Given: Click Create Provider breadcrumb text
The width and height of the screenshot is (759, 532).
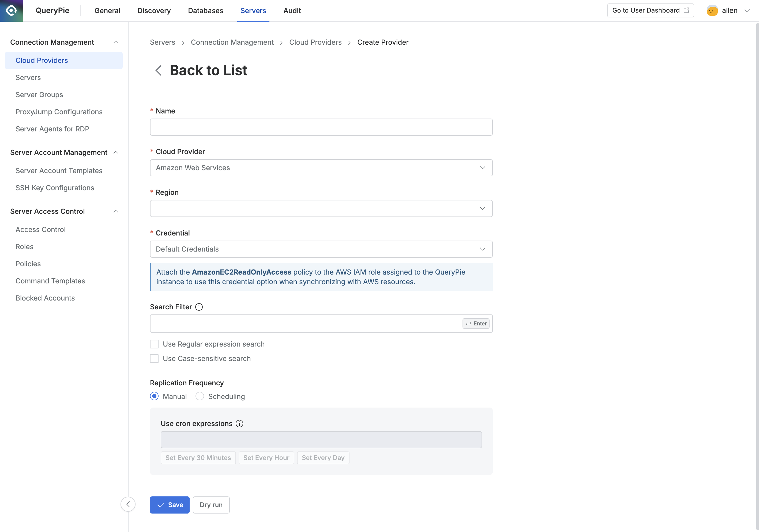Looking at the screenshot, I should (383, 42).
